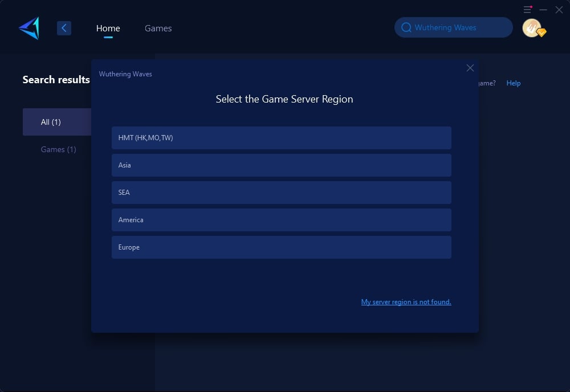Open the hamburger menu icon
This screenshot has height=392, width=570.
(527, 10)
